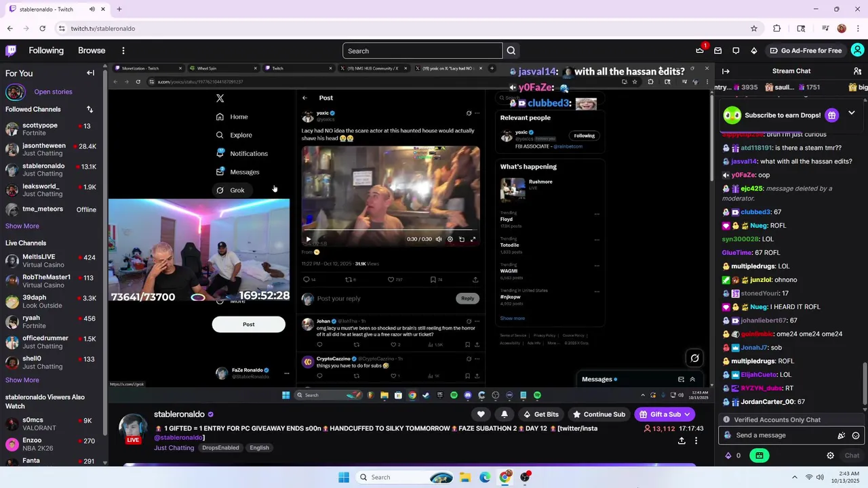Open stories link in sidebar
This screenshot has height=488, width=868.
[x=53, y=91]
